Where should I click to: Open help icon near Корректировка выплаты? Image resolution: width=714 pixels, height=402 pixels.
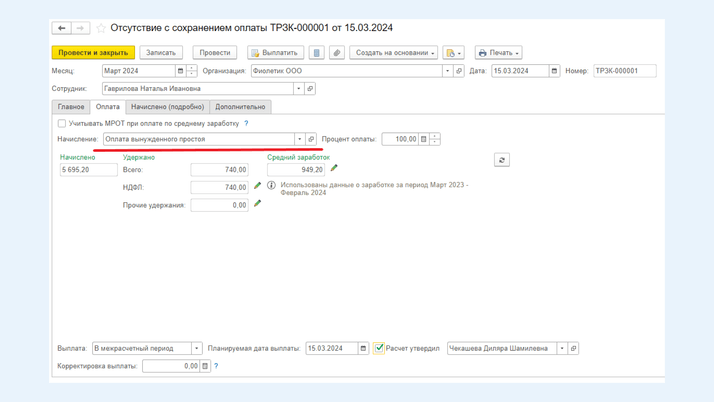click(x=216, y=366)
